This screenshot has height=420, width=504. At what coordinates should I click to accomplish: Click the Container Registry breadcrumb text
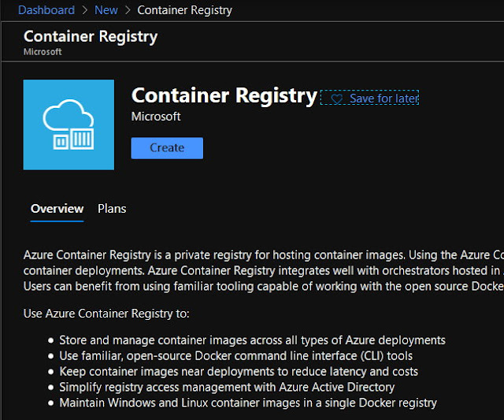185,10
